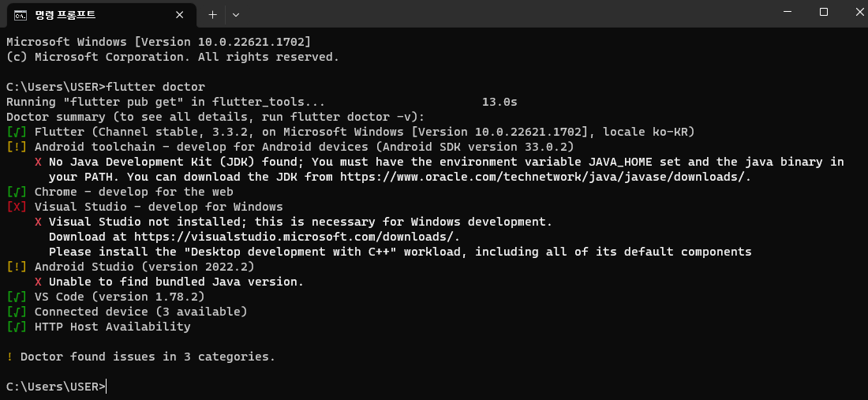Viewport: 868px width, 400px height.
Task: Open a new tab with the plus button
Action: [x=212, y=15]
